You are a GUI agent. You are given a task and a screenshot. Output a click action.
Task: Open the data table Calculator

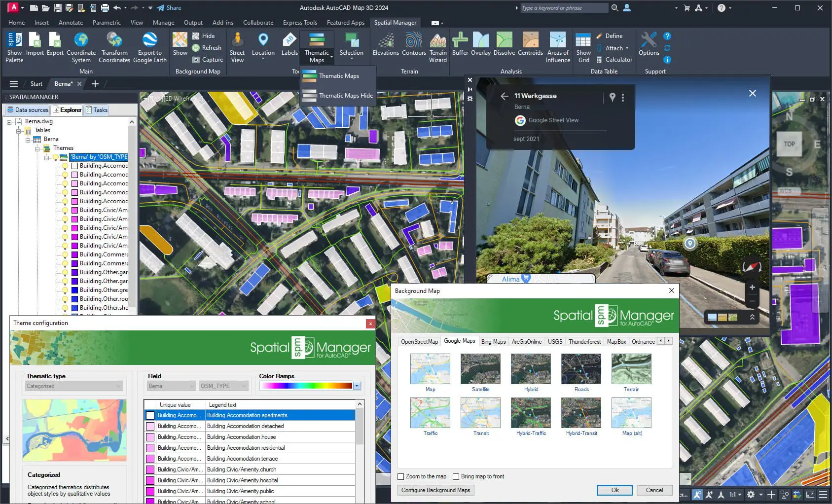[614, 60]
